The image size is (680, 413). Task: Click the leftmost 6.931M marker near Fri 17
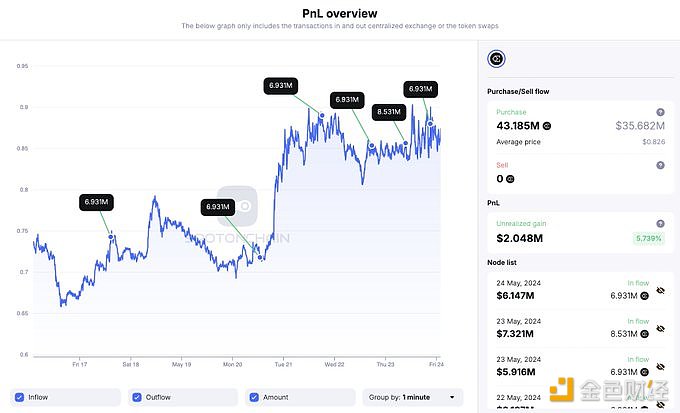(x=95, y=203)
